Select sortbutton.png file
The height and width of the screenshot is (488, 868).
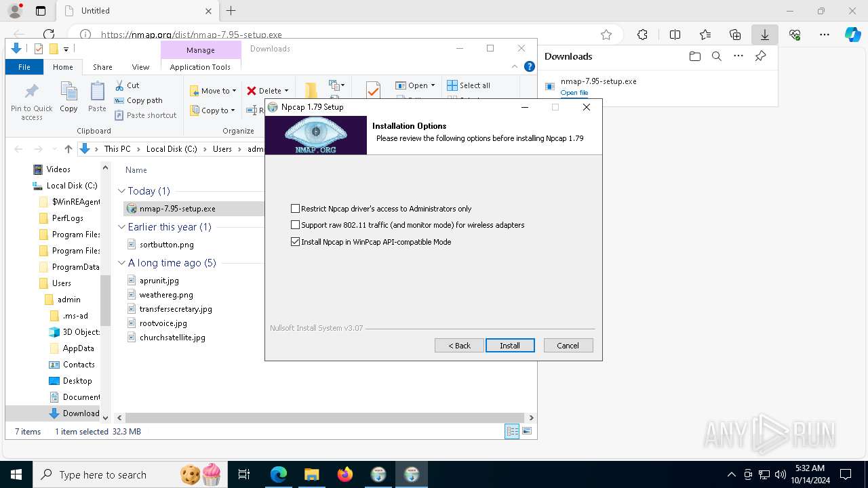pyautogui.click(x=167, y=245)
